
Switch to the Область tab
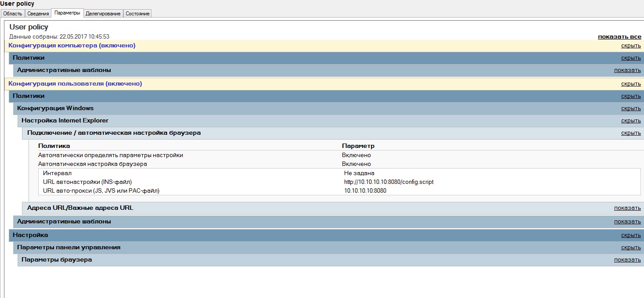coord(12,14)
